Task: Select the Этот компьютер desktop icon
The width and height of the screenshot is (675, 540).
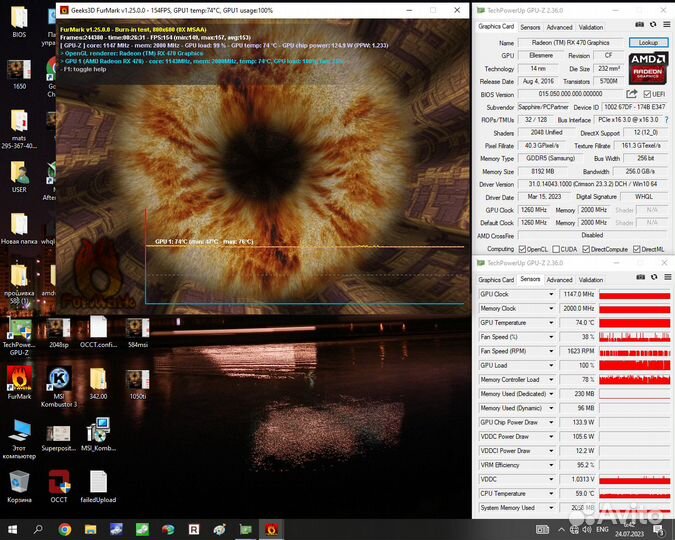Action: coord(19,439)
